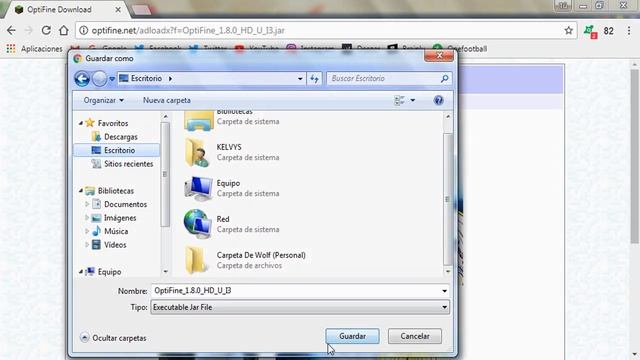Screen dimensions: 640x360
Task: Click the KELVYS user folder icon
Action: click(198, 152)
